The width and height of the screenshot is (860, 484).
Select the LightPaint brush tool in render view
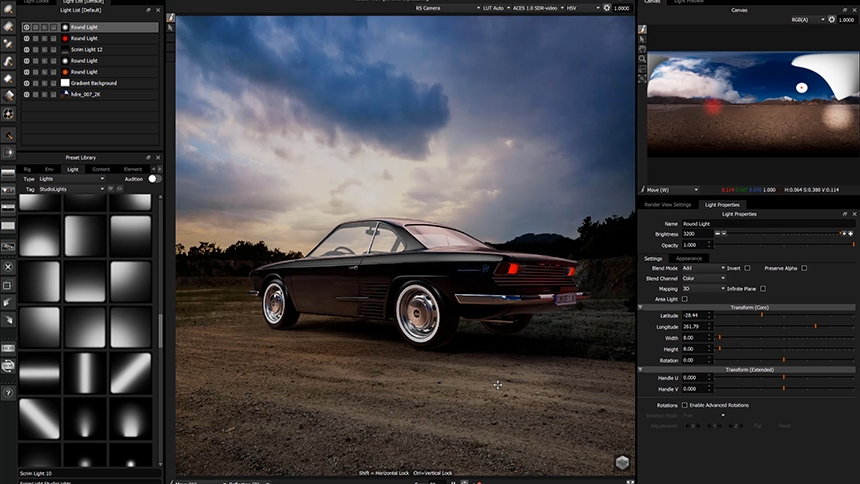click(x=171, y=18)
